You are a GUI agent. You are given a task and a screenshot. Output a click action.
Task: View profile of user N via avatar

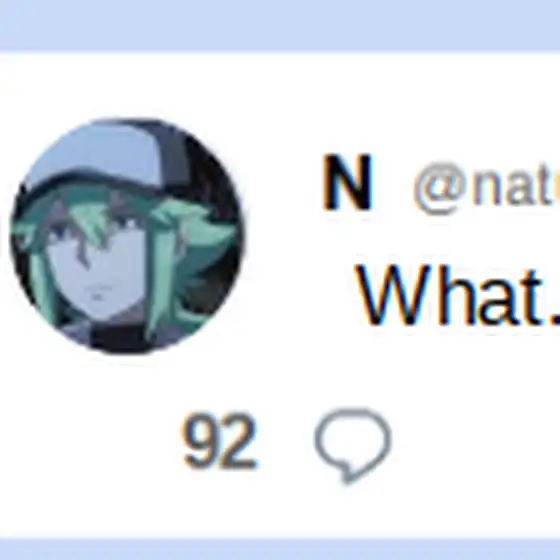[x=128, y=236]
